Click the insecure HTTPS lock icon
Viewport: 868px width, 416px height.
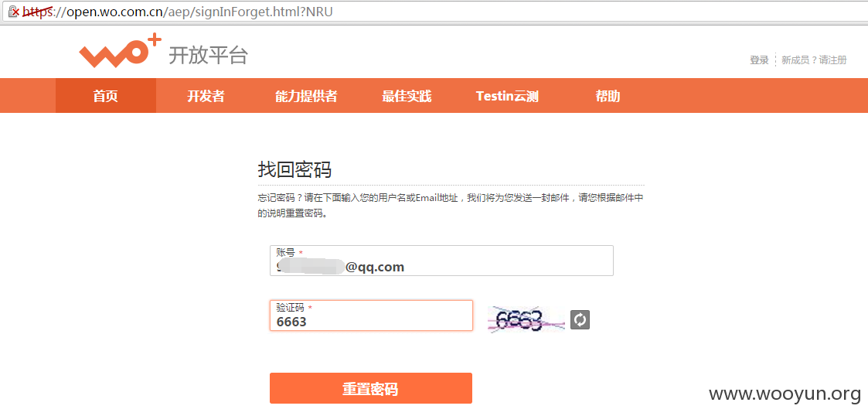[x=14, y=11]
